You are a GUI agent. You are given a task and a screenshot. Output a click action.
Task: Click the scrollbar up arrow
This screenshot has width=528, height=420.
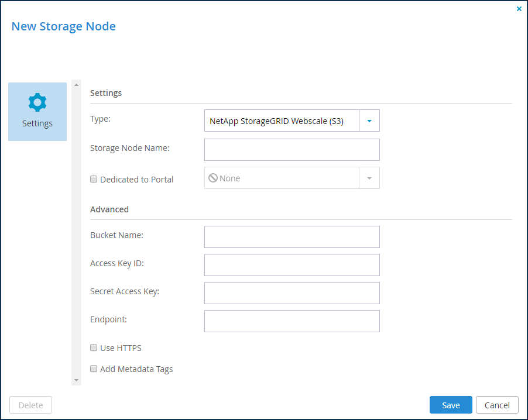coord(77,85)
